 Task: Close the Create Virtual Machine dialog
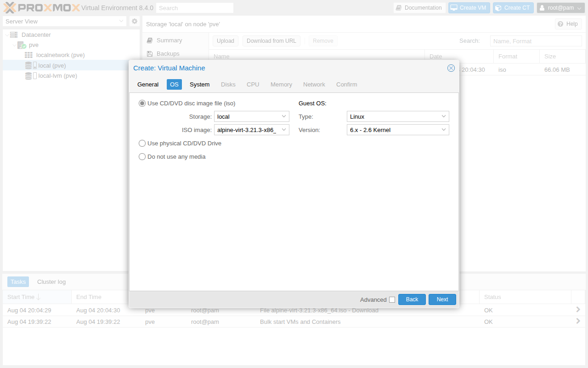451,68
